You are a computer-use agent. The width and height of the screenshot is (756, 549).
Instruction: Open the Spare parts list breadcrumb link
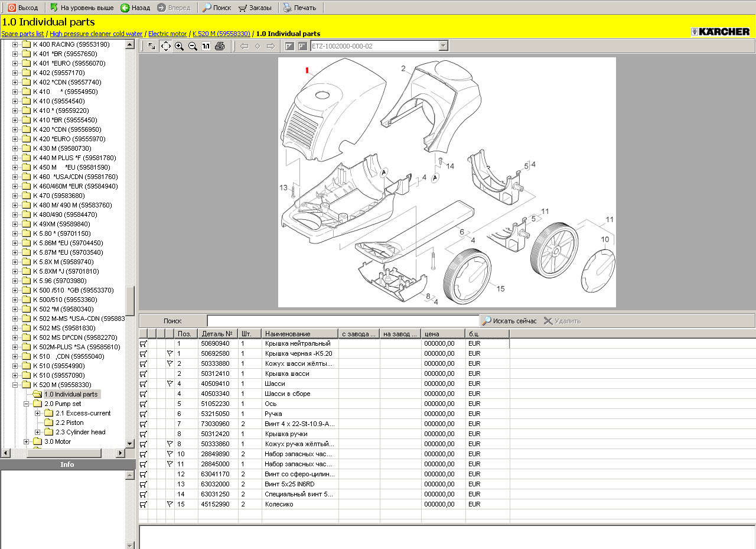22,34
